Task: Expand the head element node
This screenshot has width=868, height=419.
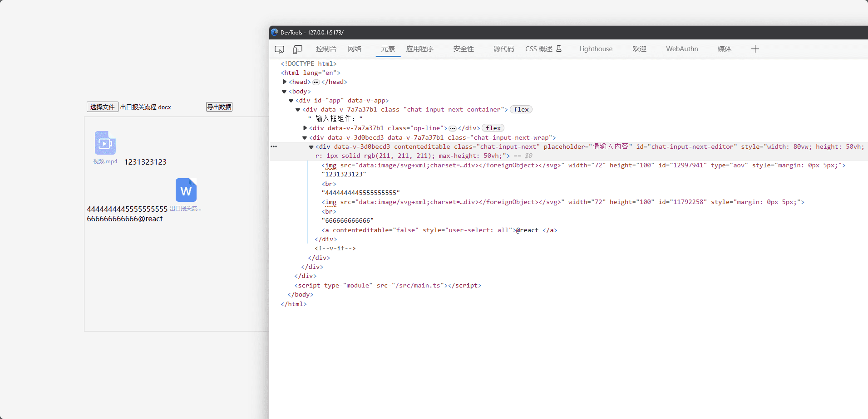Action: coord(284,82)
